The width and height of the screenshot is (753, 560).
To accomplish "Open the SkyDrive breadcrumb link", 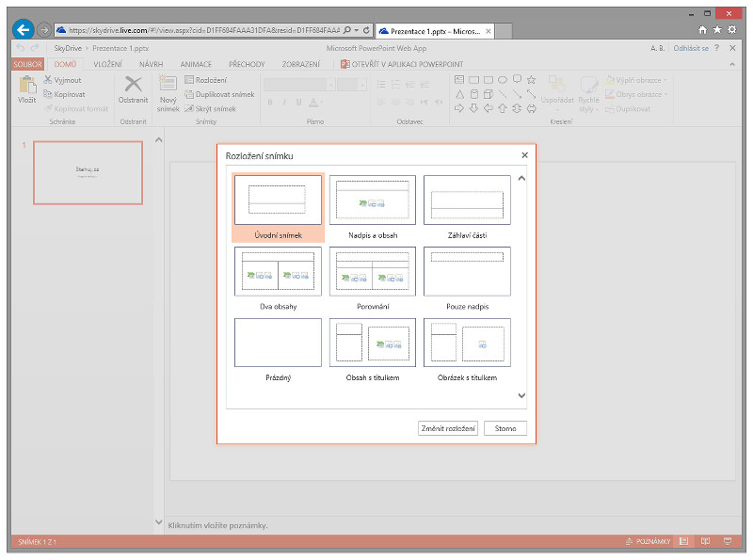I will 68,48.
